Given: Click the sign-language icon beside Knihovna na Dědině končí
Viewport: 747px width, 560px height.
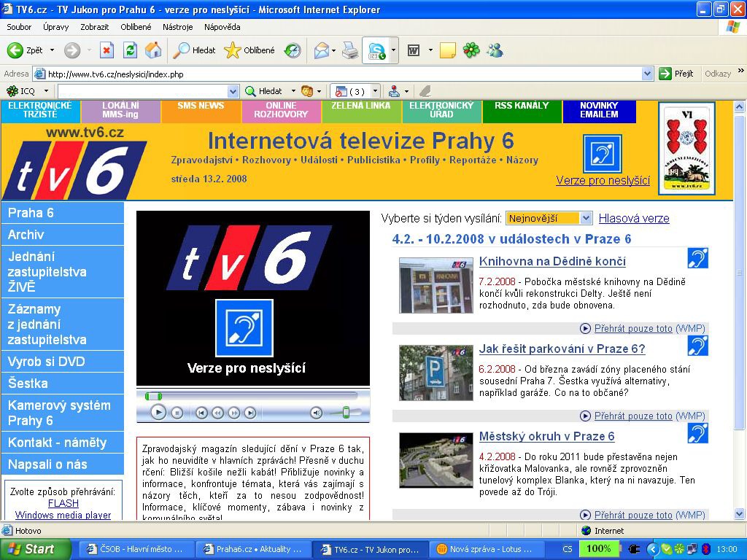Looking at the screenshot, I should pos(698,258).
